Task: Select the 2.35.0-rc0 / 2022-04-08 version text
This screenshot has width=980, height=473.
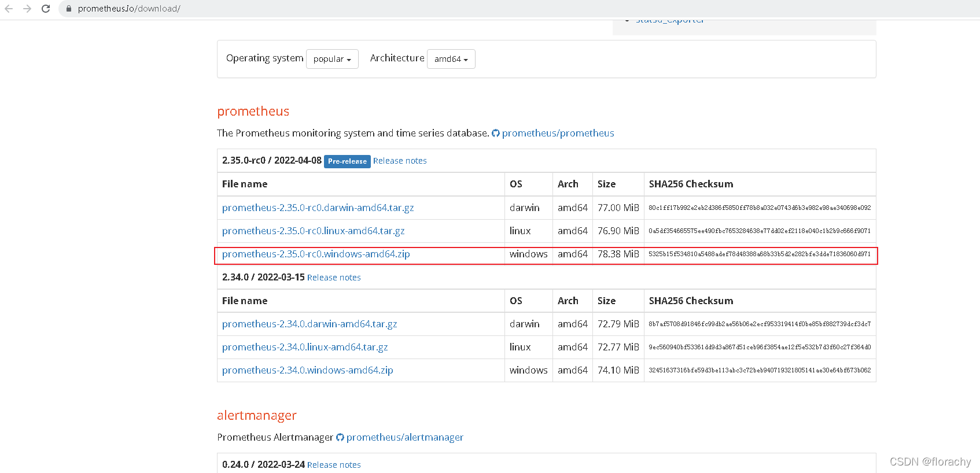Action: (x=272, y=160)
